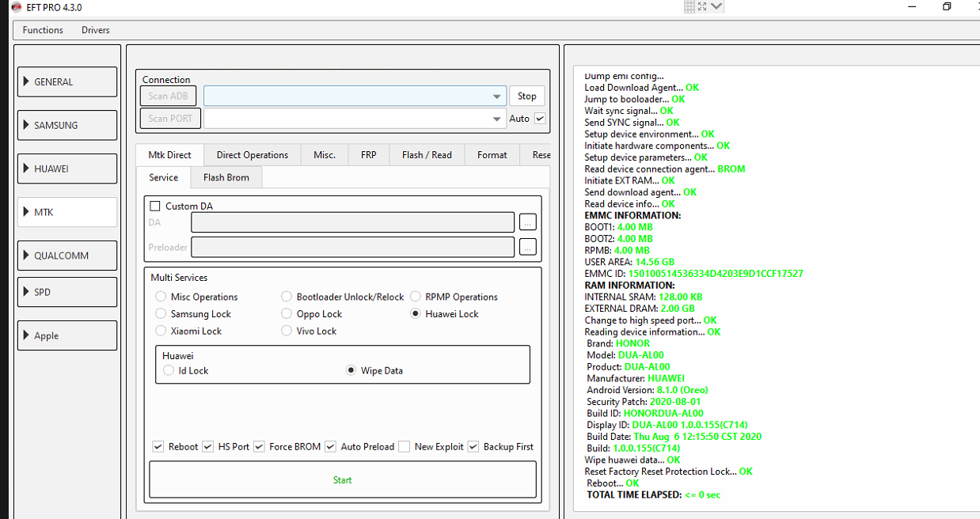This screenshot has height=519, width=980.
Task: Select the Service sub-tab
Action: [x=163, y=177]
